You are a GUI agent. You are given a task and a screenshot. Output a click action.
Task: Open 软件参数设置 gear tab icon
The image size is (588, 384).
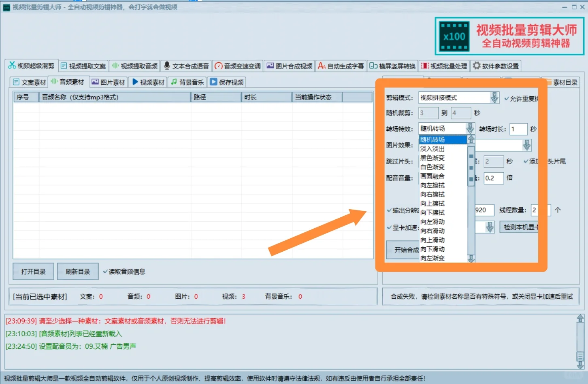[477, 66]
